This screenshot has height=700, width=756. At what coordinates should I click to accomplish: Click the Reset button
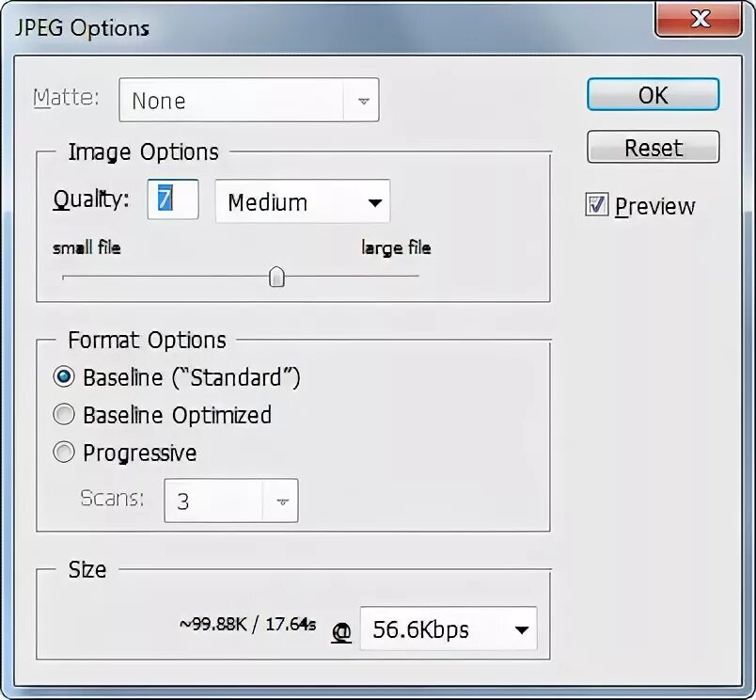[x=653, y=147]
